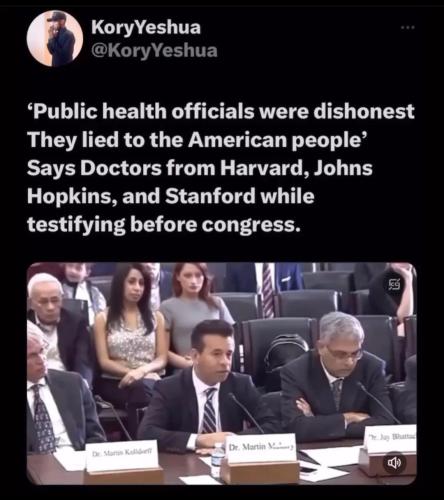Image resolution: width=444 pixels, height=500 pixels.
Task: Tap the microphone in front of the center witness
Action: (x=245, y=412)
